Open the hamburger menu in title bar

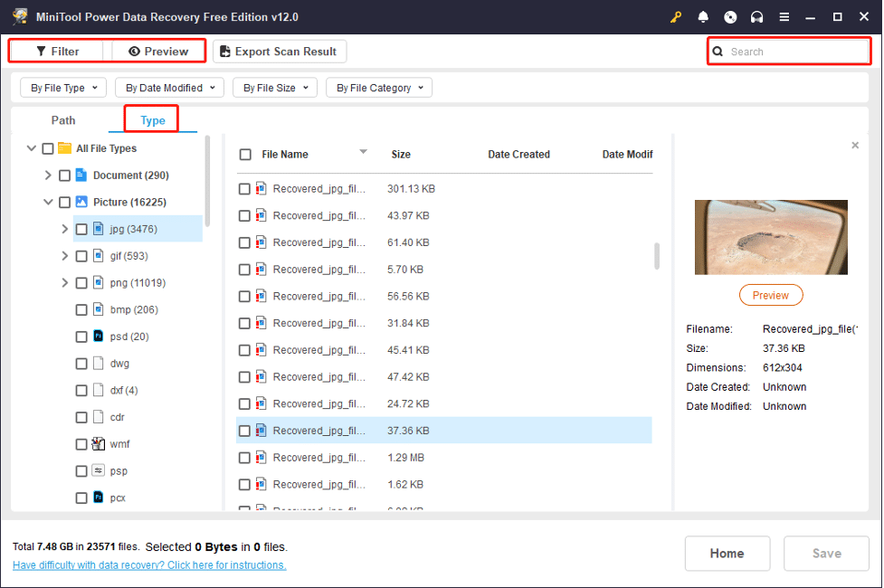[783, 16]
